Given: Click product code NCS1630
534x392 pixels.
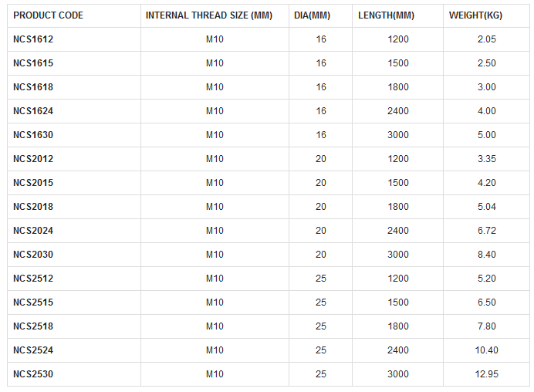Looking at the screenshot, I should (33, 135).
